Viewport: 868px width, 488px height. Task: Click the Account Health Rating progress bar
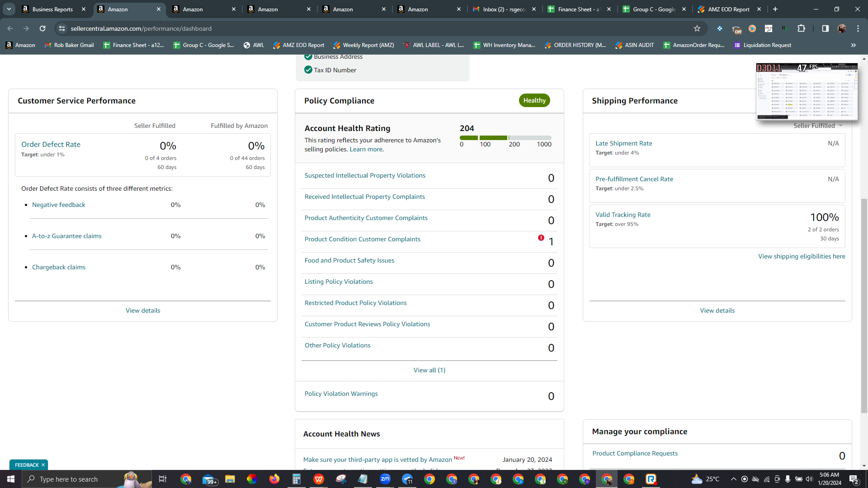coord(505,138)
